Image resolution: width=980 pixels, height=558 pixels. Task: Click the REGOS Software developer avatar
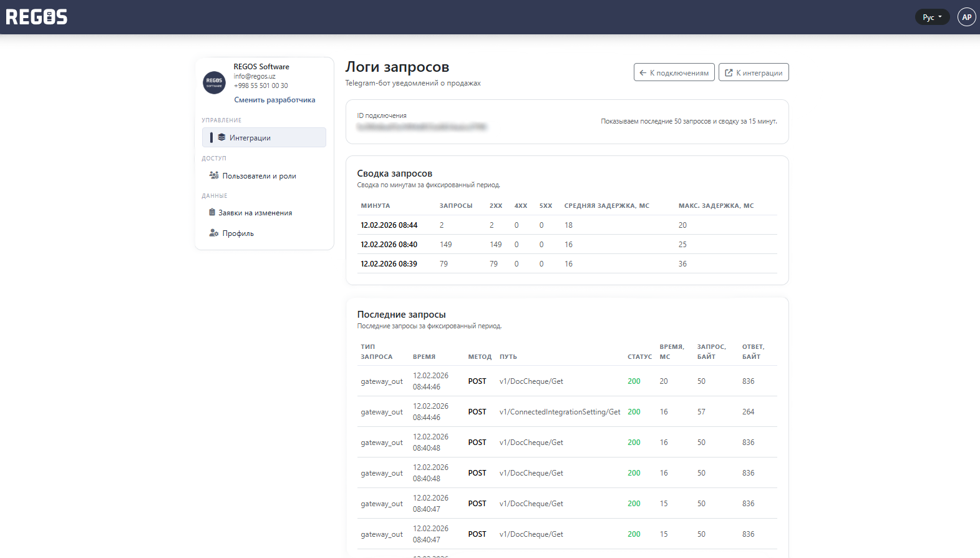(214, 82)
